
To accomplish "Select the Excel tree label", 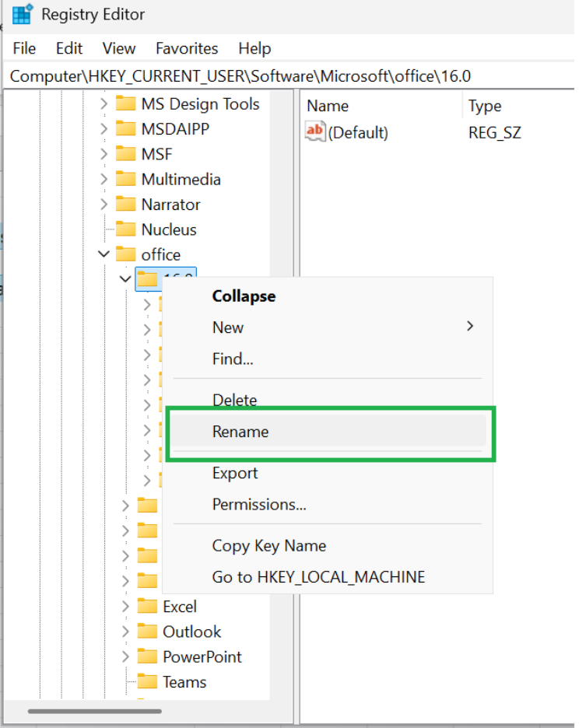I will pos(179,607).
